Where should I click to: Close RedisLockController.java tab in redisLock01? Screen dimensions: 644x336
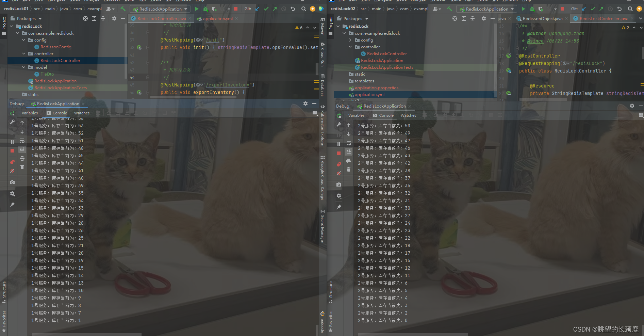(189, 18)
